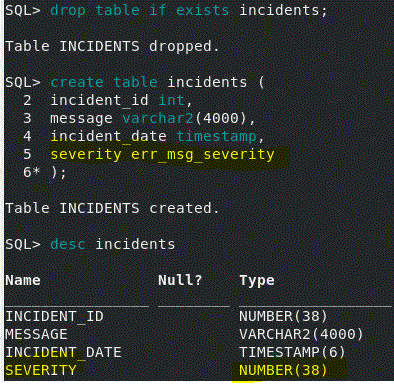Viewport: 394px width, 384px height.
Task: Click the VARCHAR2(4000) type value in results
Action: click(301, 334)
